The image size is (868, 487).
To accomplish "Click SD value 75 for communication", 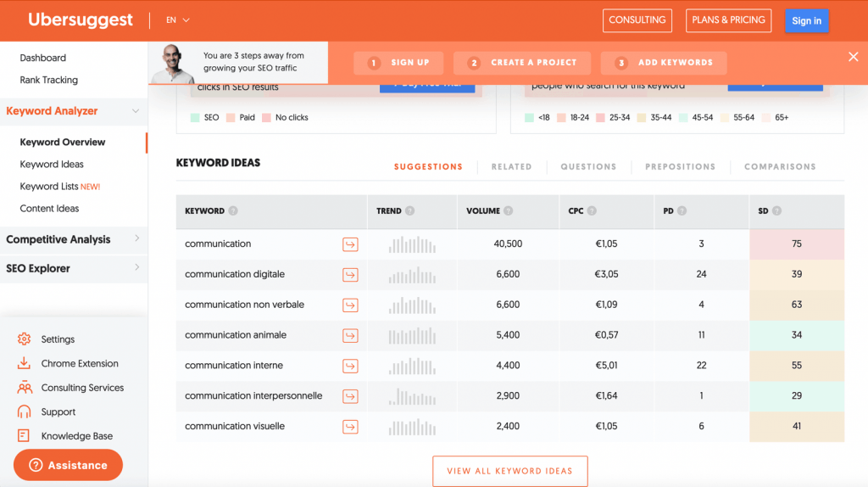I will [797, 243].
